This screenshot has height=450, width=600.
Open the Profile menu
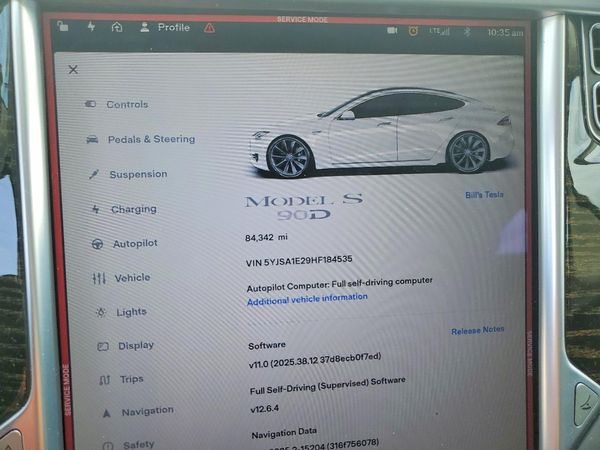coord(165,27)
